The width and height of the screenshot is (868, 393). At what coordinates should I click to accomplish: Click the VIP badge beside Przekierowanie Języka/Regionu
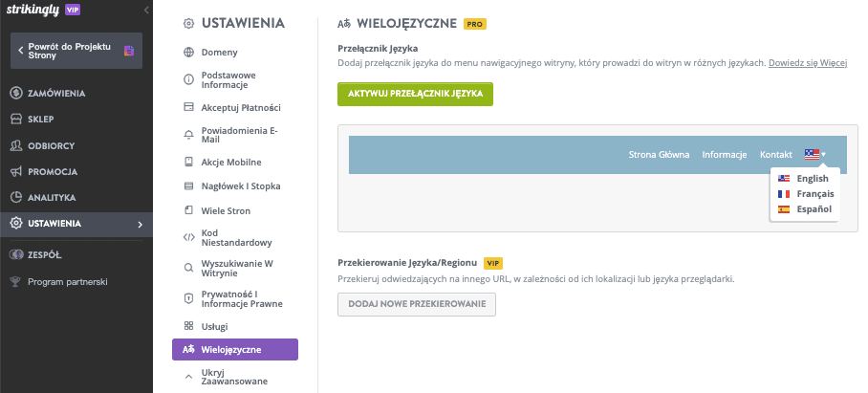[492, 263]
